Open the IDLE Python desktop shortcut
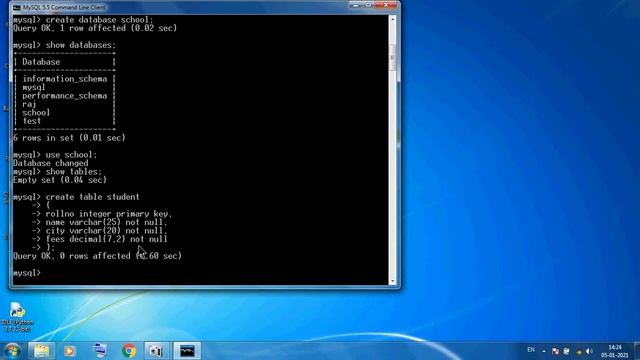The width and height of the screenshot is (640, 360). [x=17, y=317]
